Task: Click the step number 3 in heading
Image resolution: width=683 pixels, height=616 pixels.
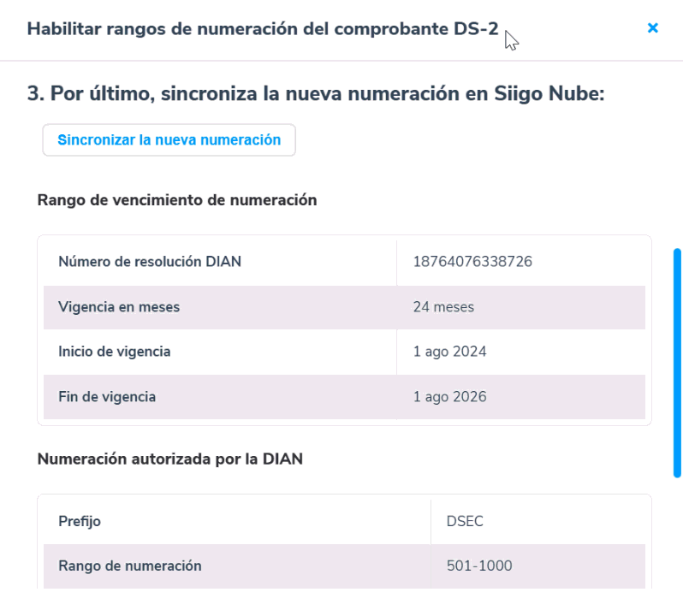Action: [34, 94]
